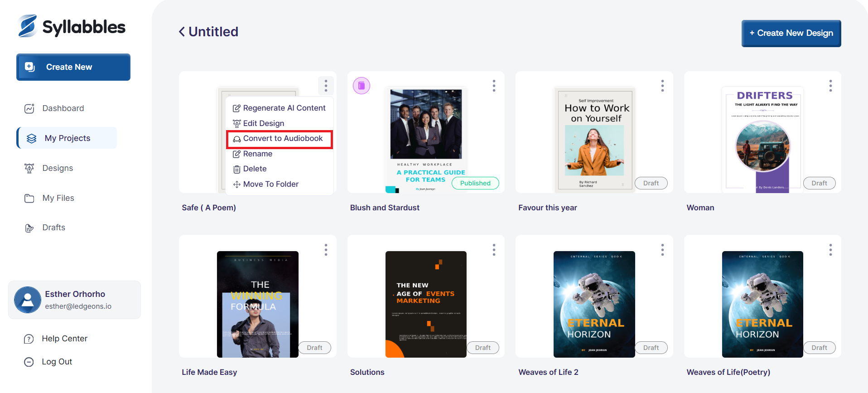The image size is (868, 393).
Task: Open the How to Work on Yourself cover
Action: (x=594, y=140)
